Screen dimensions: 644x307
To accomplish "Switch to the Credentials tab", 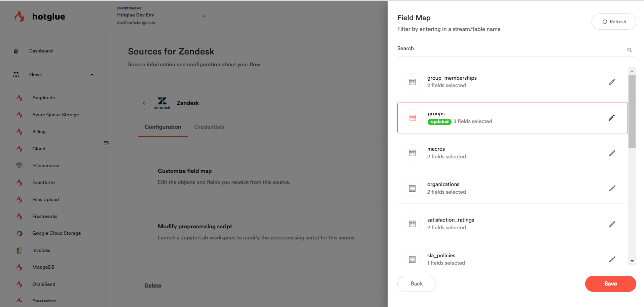I will tap(209, 127).
